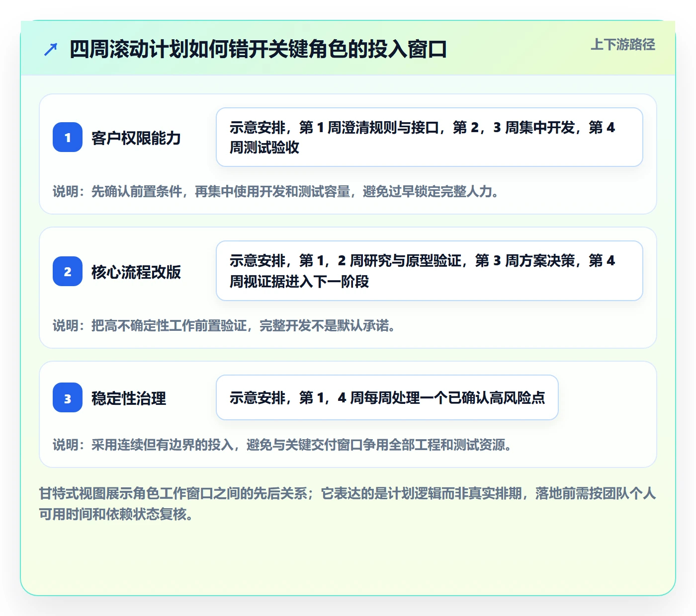The height and width of the screenshot is (616, 696).
Task: Click the note 采用连续但有边界的投入
Action: 282,445
